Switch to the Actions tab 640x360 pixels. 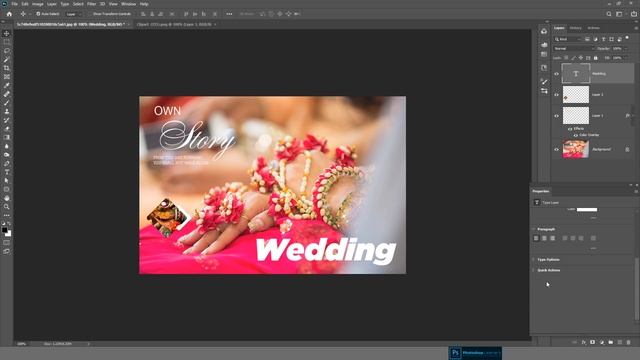[593, 28]
